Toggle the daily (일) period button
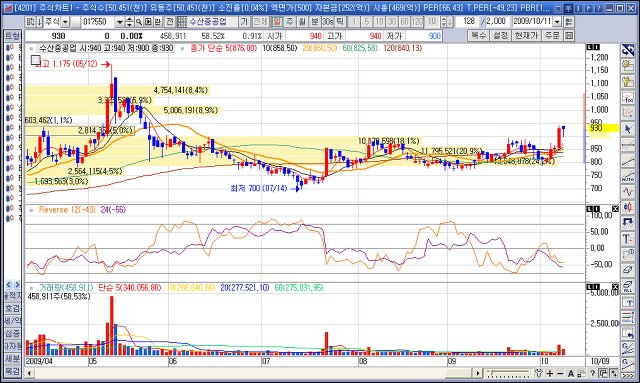 click(277, 22)
